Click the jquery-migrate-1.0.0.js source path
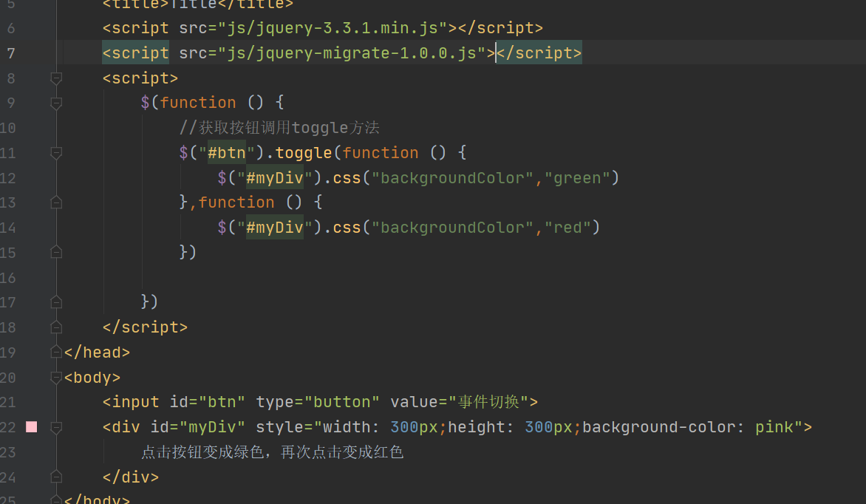 click(351, 53)
